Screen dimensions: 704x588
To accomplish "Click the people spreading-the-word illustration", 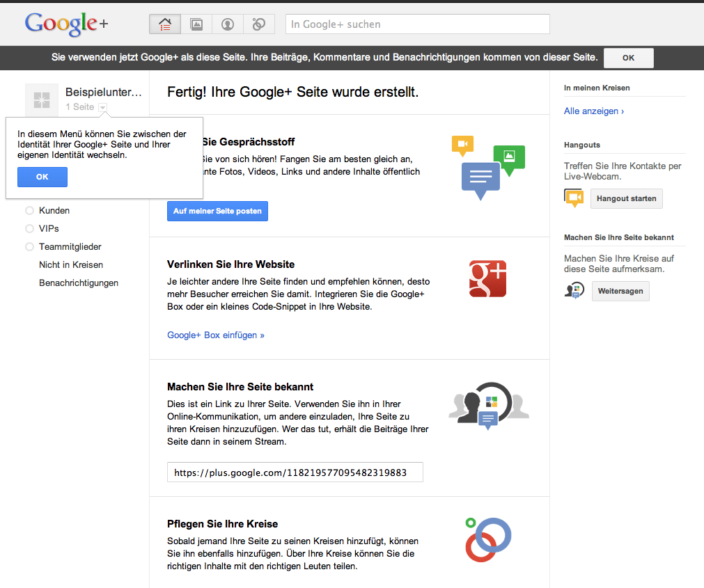I will coord(489,406).
